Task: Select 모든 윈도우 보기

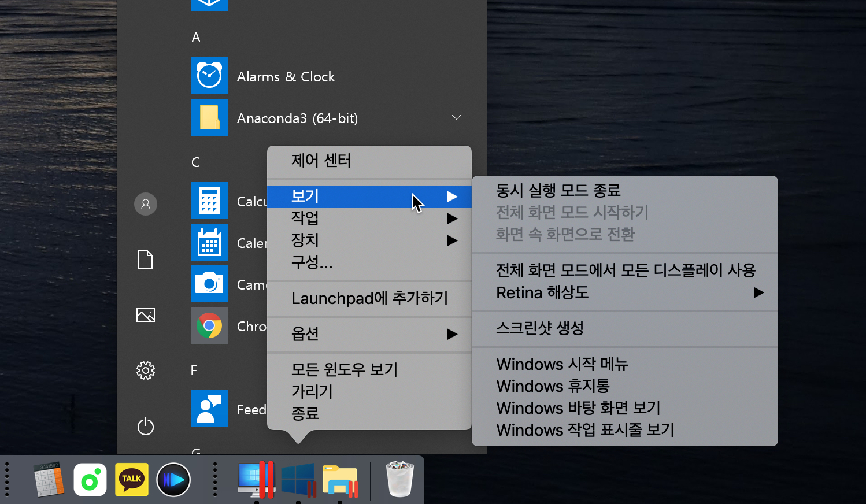Action: (369, 369)
